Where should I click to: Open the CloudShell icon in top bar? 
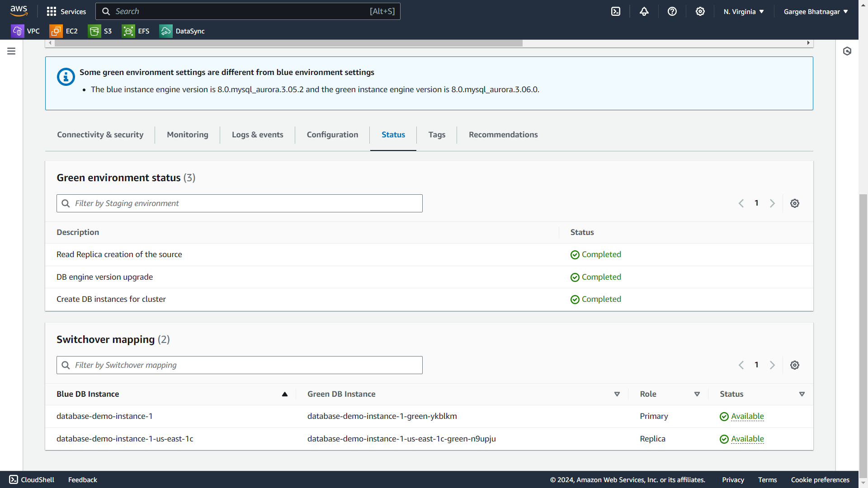pos(616,11)
